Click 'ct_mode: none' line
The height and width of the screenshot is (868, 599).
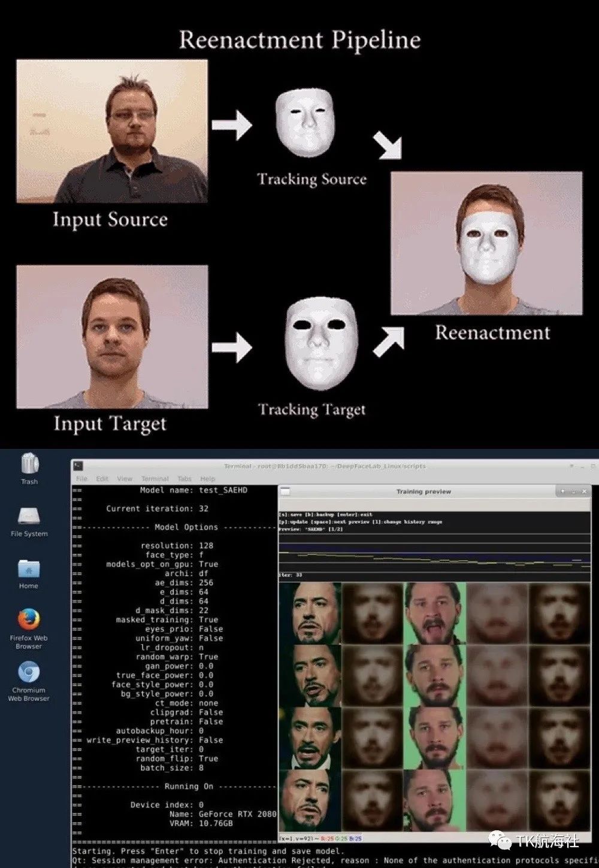click(x=186, y=703)
